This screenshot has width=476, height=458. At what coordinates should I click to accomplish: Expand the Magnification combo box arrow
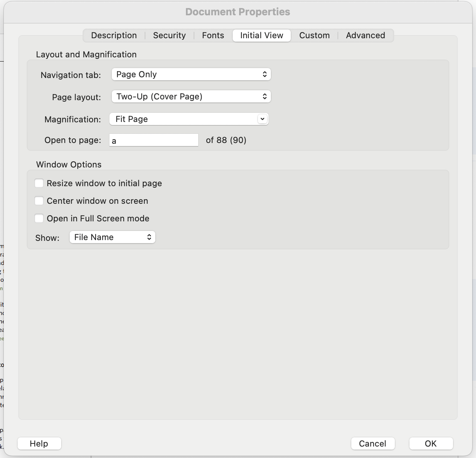(x=262, y=119)
